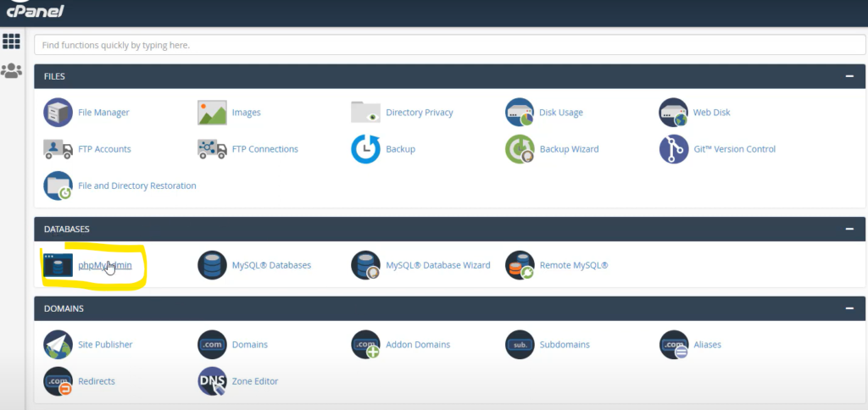Viewport: 868px width, 410px height.
Task: Collapse the Files section
Action: pos(849,76)
